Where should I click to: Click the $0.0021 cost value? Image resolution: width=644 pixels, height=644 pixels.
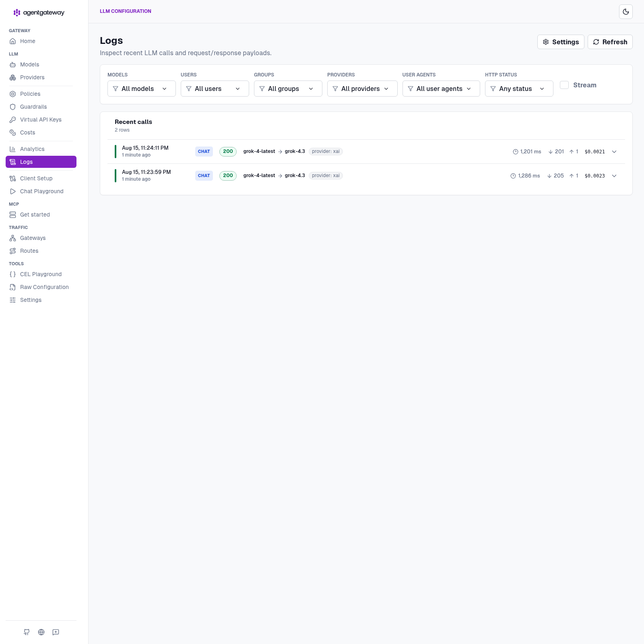coord(595,152)
